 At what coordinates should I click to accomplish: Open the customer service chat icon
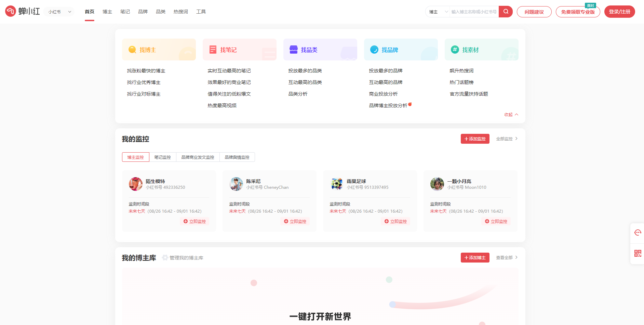click(x=638, y=233)
